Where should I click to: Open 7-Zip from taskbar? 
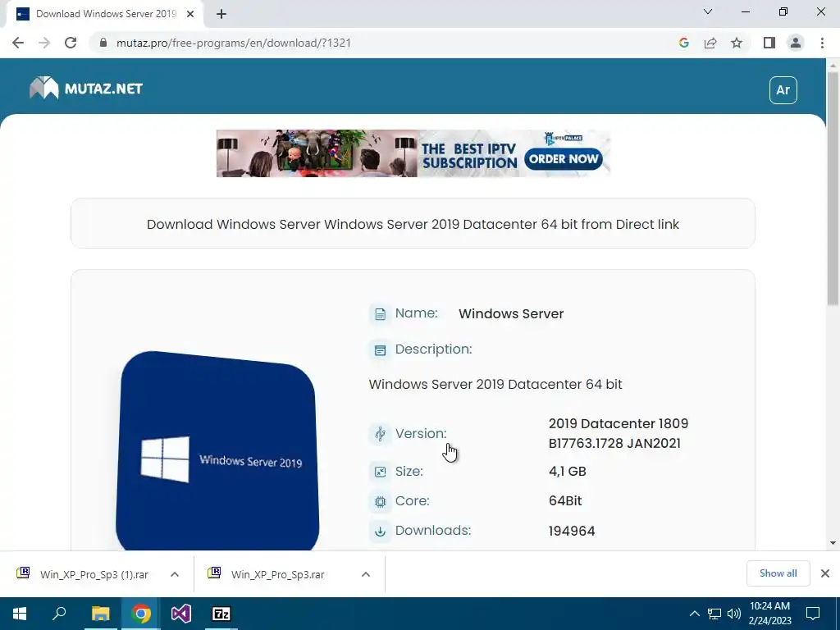(221, 614)
